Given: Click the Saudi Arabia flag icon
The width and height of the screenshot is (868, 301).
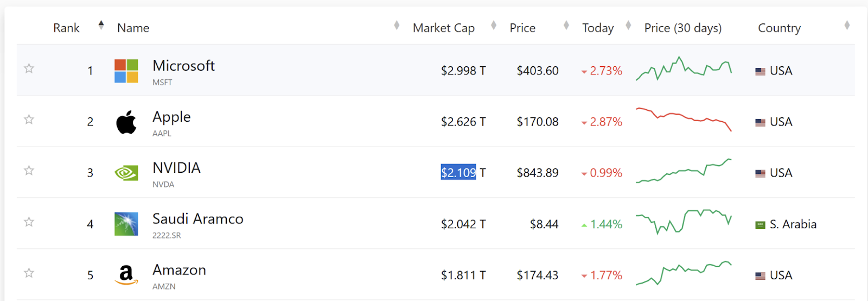Looking at the screenshot, I should tap(761, 224).
